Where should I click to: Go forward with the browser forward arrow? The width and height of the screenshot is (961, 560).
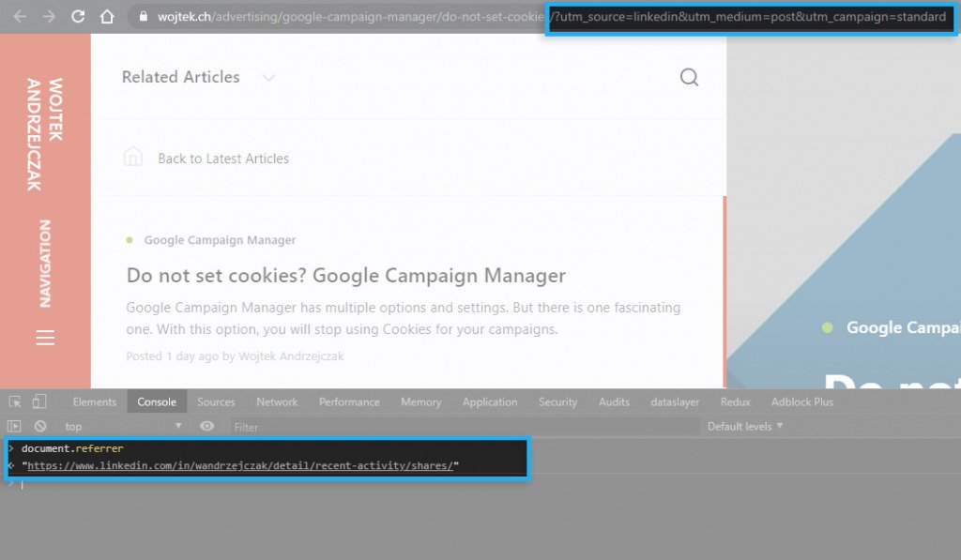49,17
